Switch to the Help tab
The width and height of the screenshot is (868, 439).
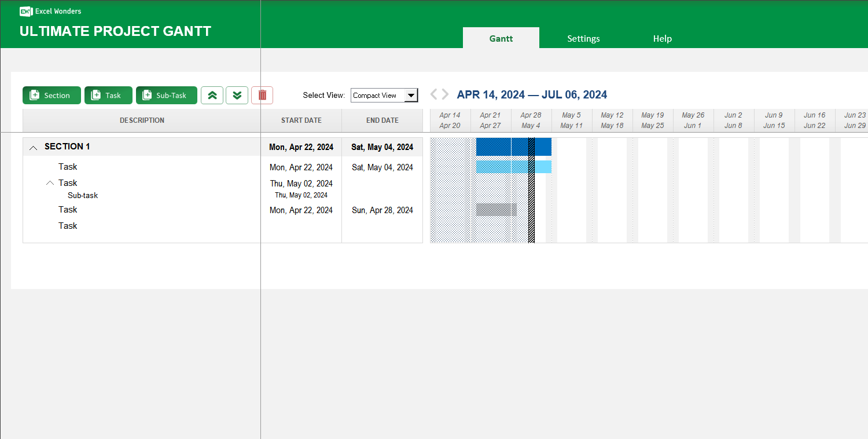pyautogui.click(x=662, y=38)
